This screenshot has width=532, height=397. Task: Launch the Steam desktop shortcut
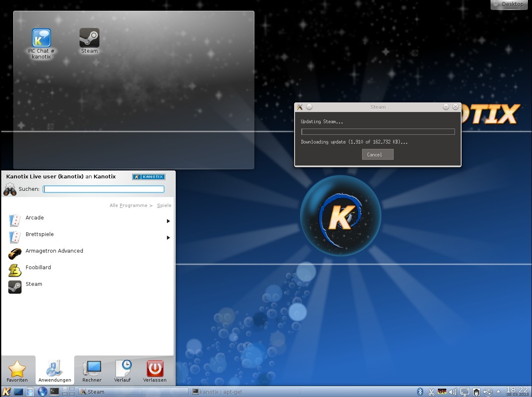pos(89,41)
